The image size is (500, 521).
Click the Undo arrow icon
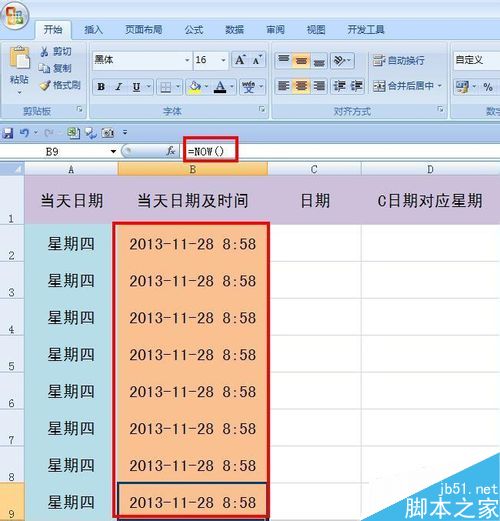[24, 133]
